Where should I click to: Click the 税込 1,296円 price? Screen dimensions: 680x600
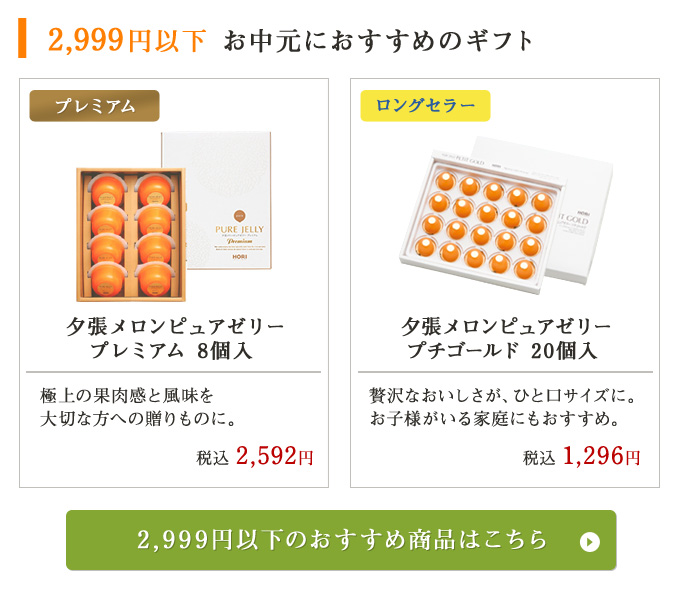(x=582, y=456)
